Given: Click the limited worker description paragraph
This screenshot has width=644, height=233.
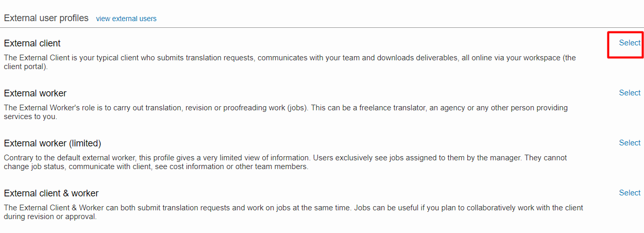Looking at the screenshot, I should [285, 158].
